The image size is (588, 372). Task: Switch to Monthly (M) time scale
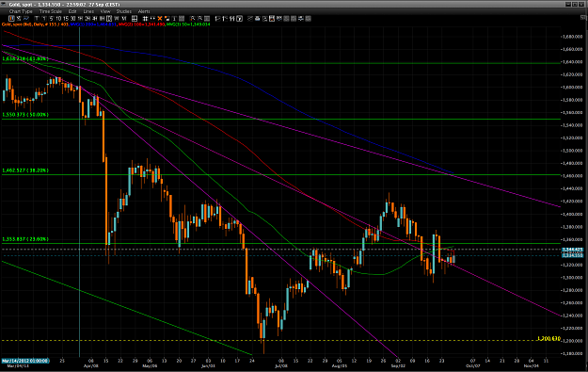tap(124, 19)
